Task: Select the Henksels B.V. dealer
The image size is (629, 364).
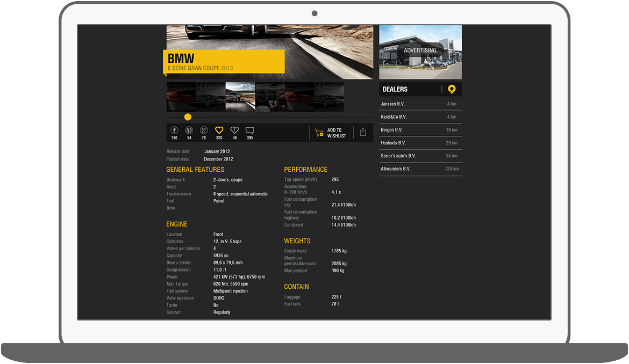Action: point(420,143)
